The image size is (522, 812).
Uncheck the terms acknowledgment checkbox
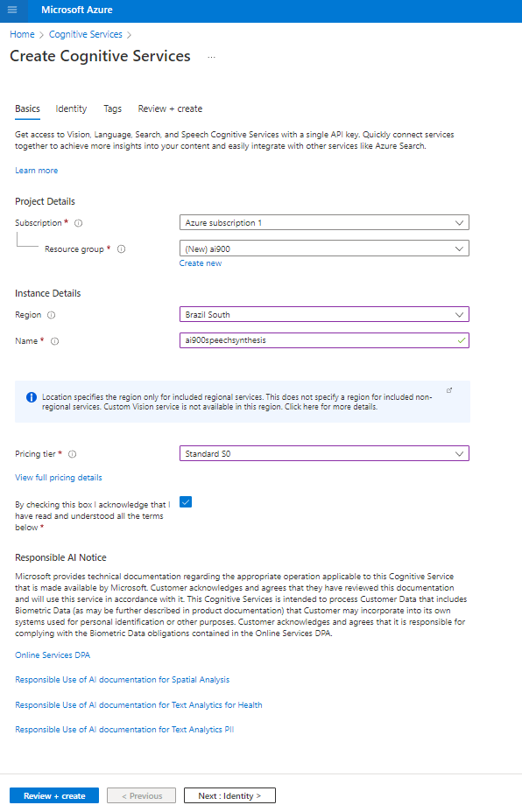[x=185, y=501]
